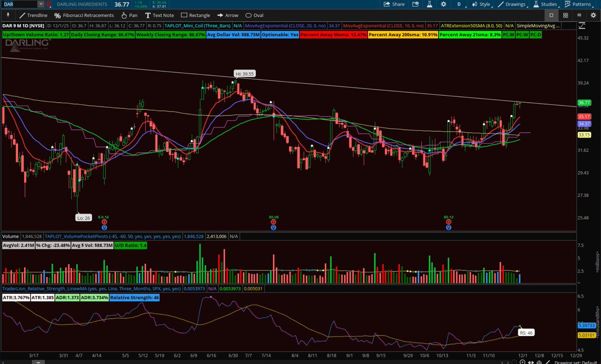Click the PC-D label

(535, 36)
